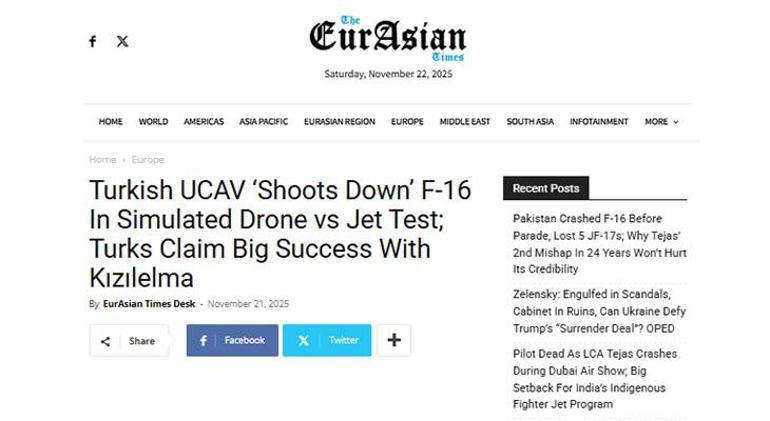Click the Europe breadcrumb link
This screenshot has height=421, width=770.
148,160
